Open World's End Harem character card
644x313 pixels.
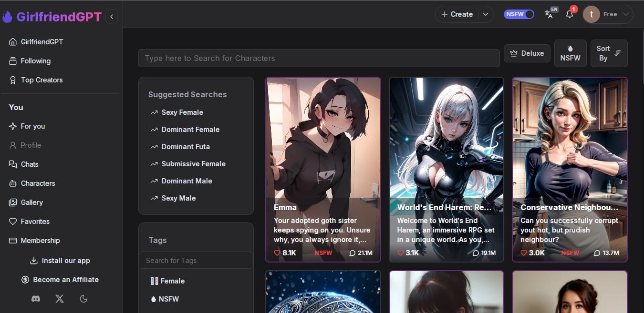point(447,170)
